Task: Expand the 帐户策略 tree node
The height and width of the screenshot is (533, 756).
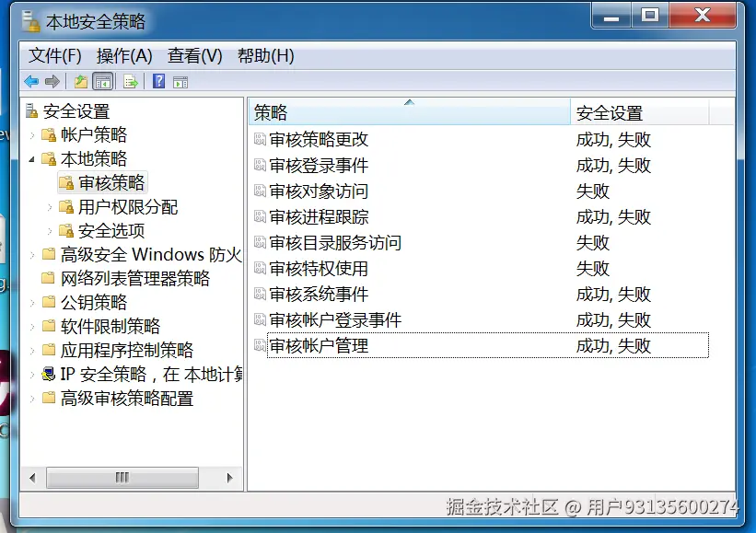Action: click(34, 134)
